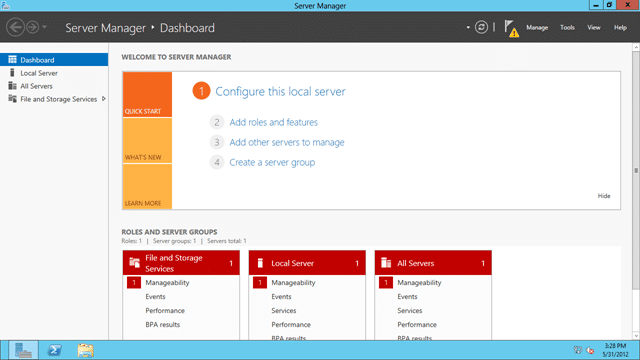Open Server Manager from the taskbar
Image resolution: width=640 pixels, height=360 pixels.
(x=23, y=350)
